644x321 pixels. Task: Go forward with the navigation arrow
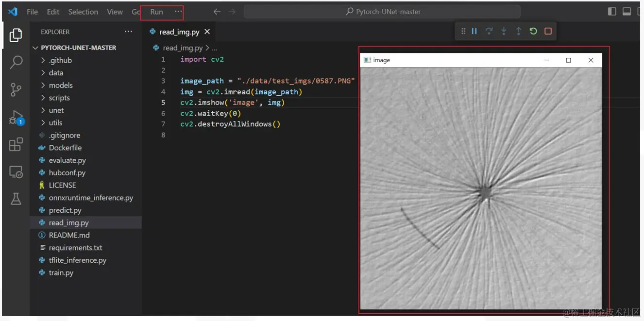[x=232, y=12]
